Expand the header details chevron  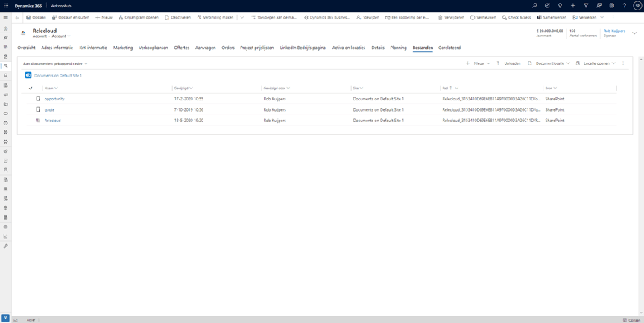click(x=634, y=33)
